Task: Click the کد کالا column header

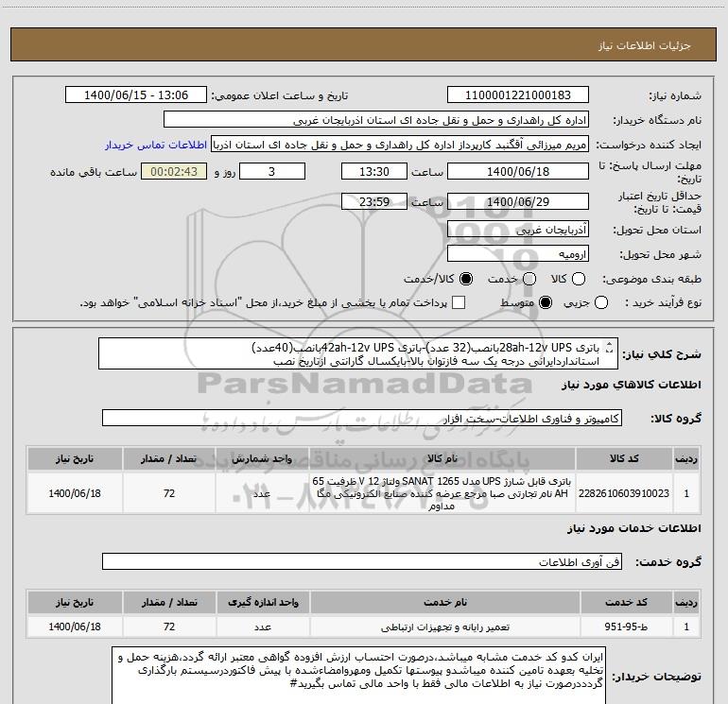Action: click(x=624, y=459)
